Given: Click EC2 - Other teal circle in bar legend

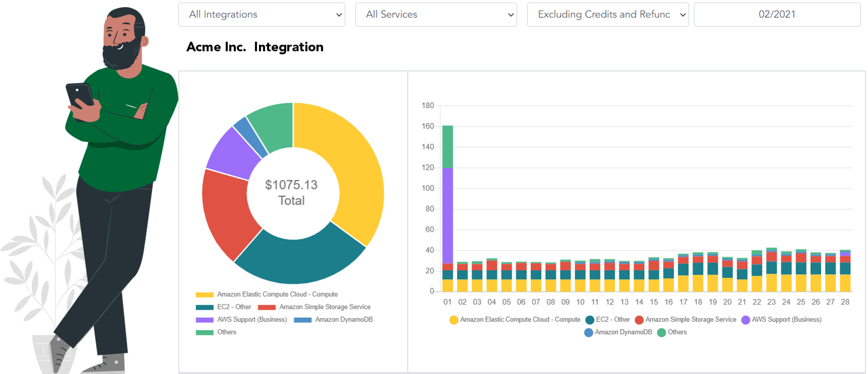Looking at the screenshot, I should click(590, 320).
